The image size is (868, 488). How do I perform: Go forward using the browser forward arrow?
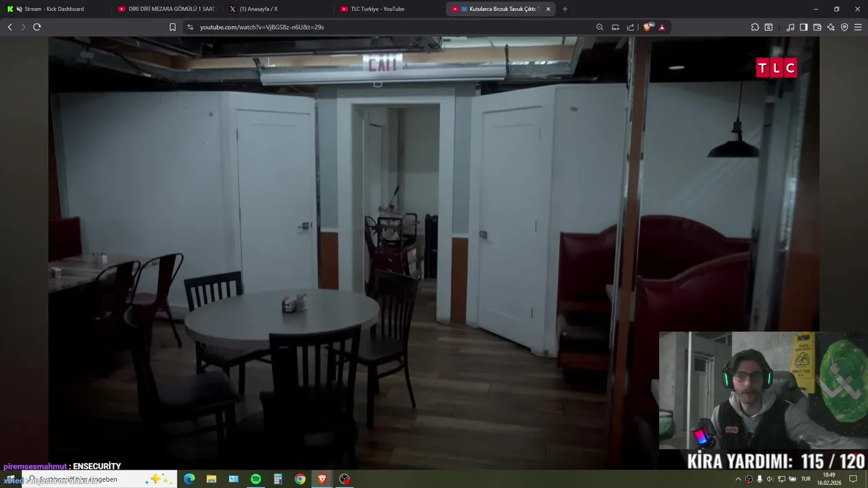[23, 27]
